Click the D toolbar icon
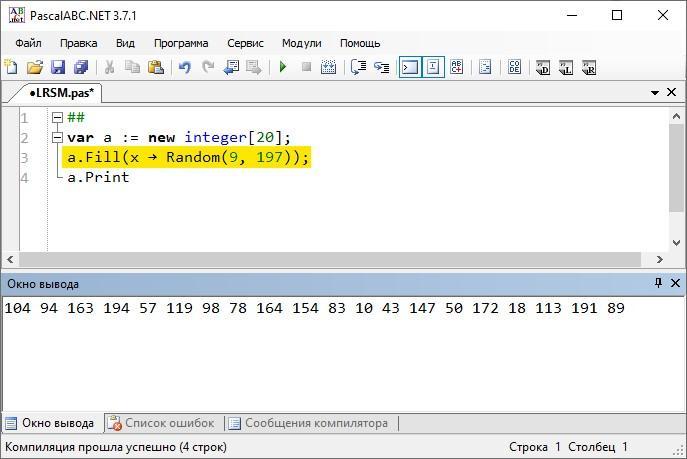687x459 pixels. point(543,68)
